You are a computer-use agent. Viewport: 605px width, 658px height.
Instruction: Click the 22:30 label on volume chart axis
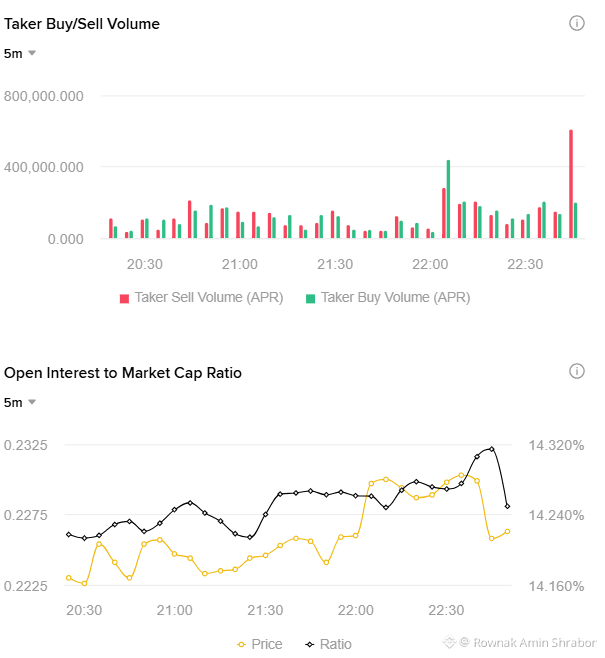point(525,264)
